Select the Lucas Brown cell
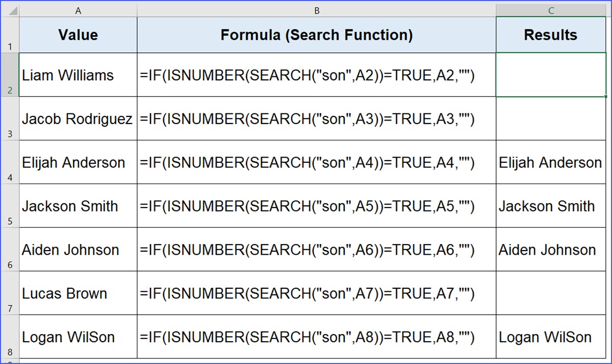 (x=77, y=293)
